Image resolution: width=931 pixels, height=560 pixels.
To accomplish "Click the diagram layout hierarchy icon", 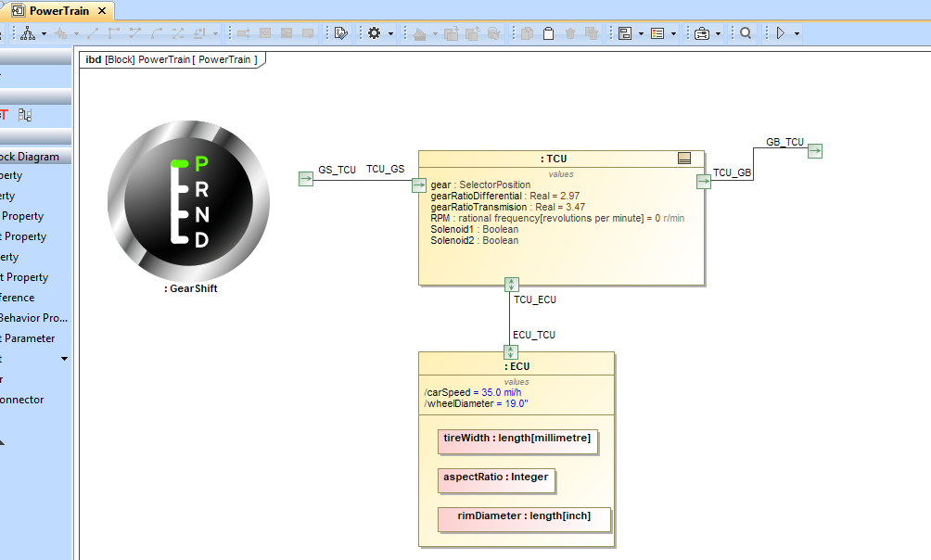I will [28, 33].
